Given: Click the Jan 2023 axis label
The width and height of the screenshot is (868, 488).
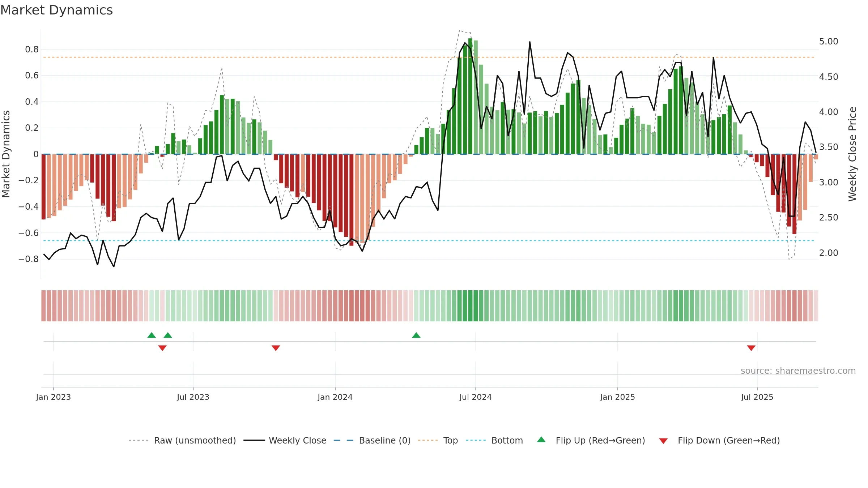Looking at the screenshot, I should click(54, 397).
